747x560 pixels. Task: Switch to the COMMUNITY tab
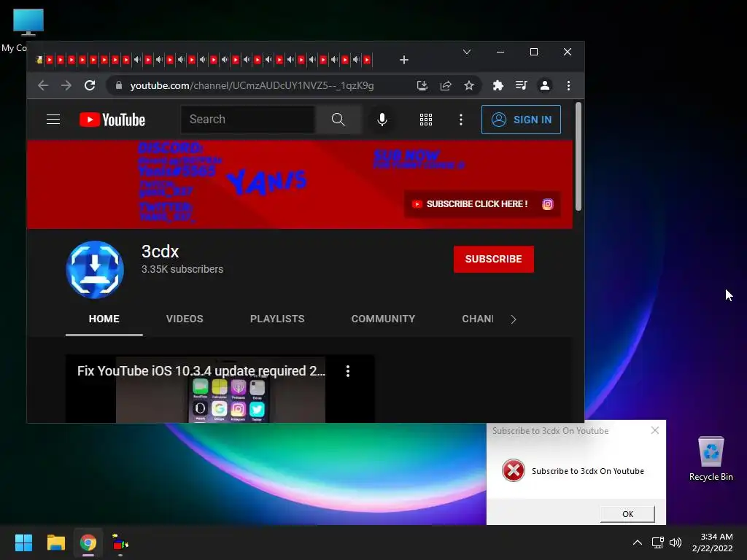[383, 319]
